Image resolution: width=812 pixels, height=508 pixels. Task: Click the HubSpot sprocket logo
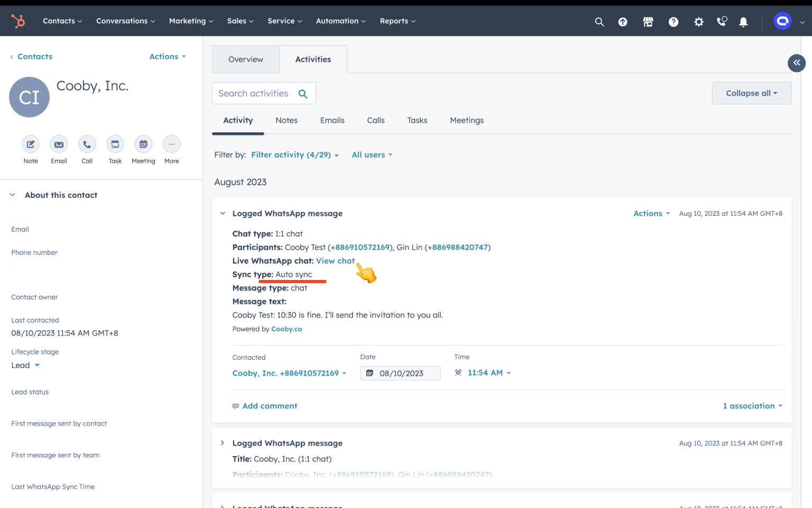click(18, 21)
